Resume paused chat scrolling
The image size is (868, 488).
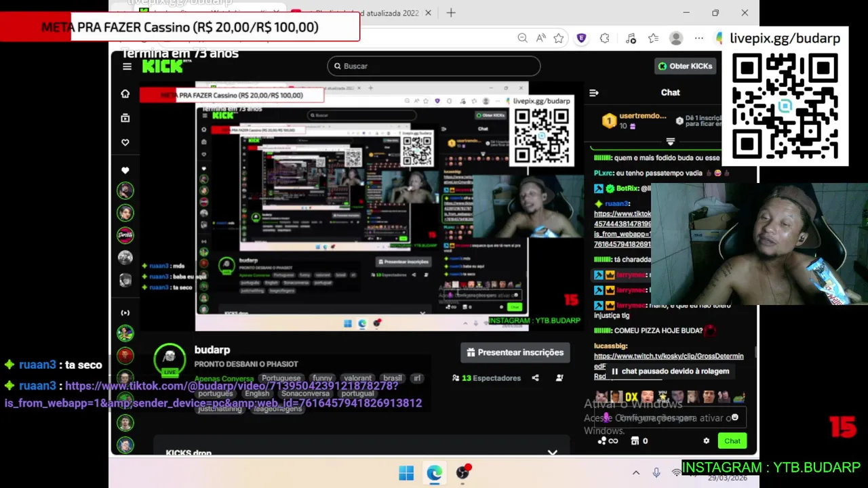point(671,371)
